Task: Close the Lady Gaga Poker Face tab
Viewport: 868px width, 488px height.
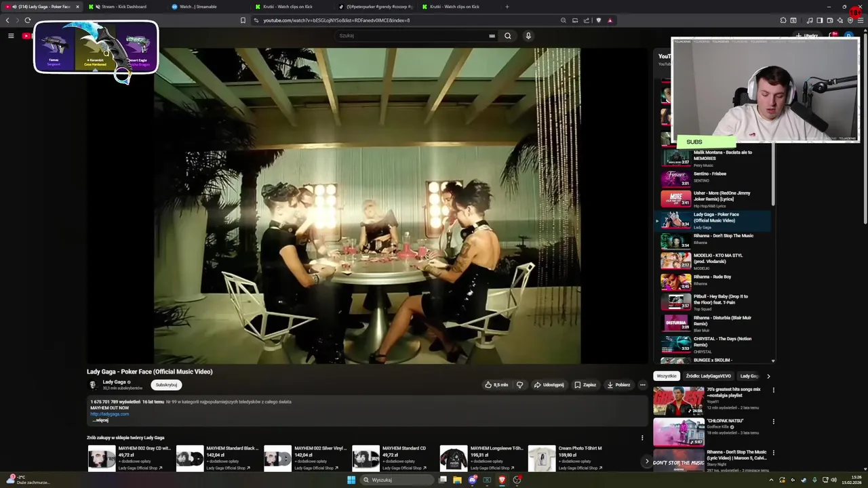Action: point(77,7)
